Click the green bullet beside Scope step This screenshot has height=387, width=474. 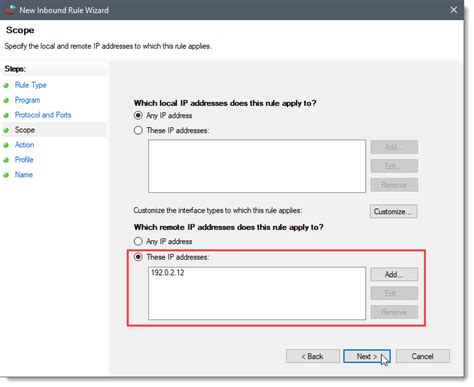pyautogui.click(x=6, y=130)
